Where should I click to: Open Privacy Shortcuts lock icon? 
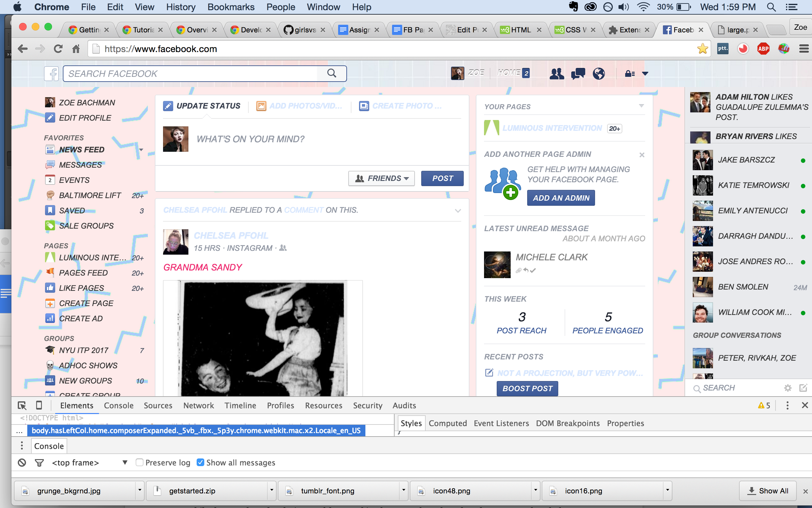click(630, 74)
